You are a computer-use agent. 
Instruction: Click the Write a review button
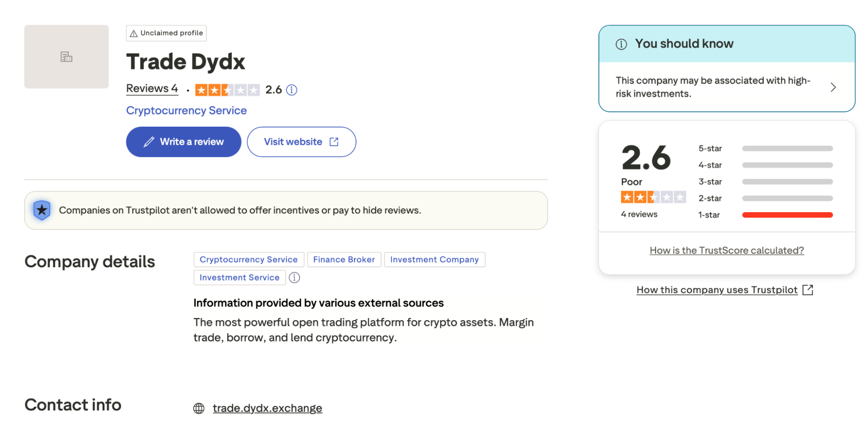183,141
